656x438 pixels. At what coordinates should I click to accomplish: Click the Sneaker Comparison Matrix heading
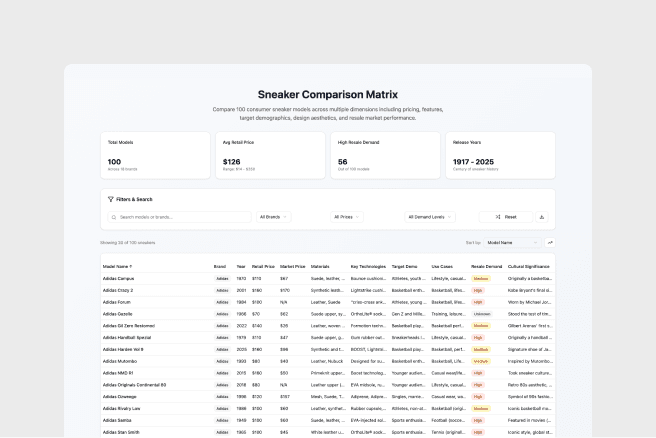(328, 95)
